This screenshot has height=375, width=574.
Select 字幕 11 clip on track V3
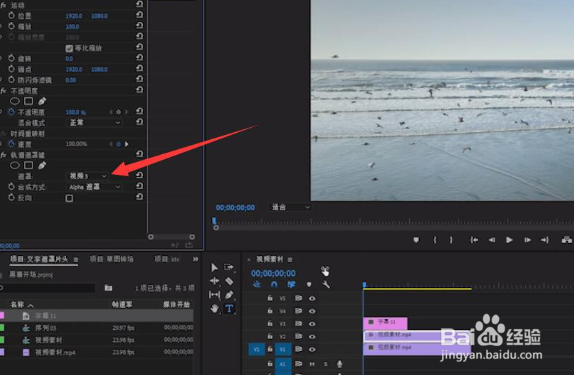[x=385, y=323]
